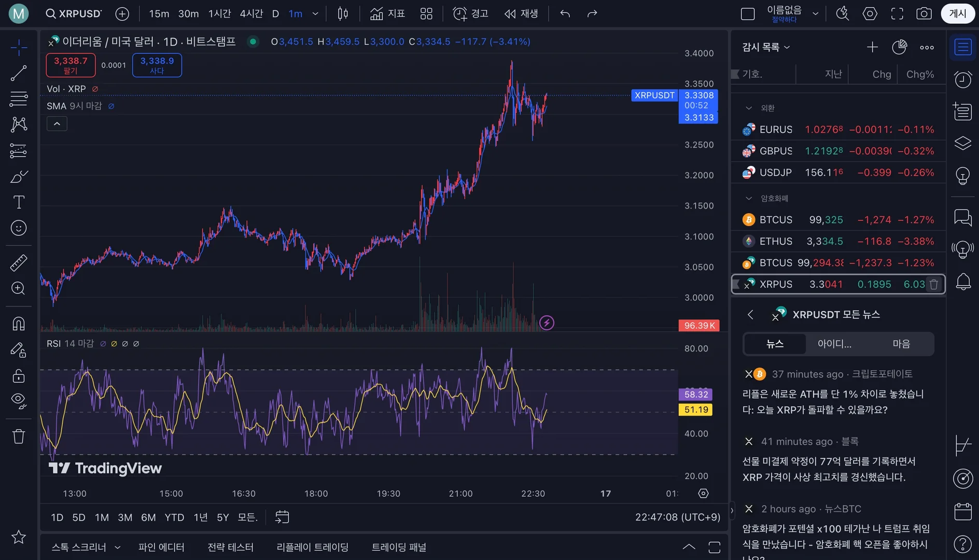Select the ETHUS watchlist row
This screenshot has width=979, height=560.
click(838, 241)
